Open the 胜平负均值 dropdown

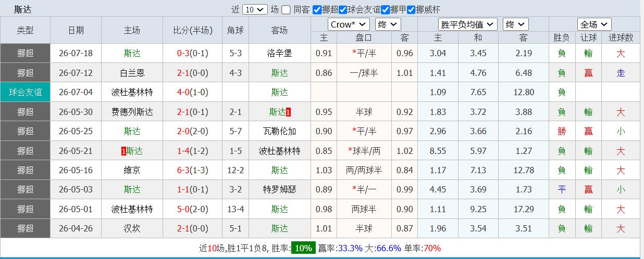tap(468, 24)
